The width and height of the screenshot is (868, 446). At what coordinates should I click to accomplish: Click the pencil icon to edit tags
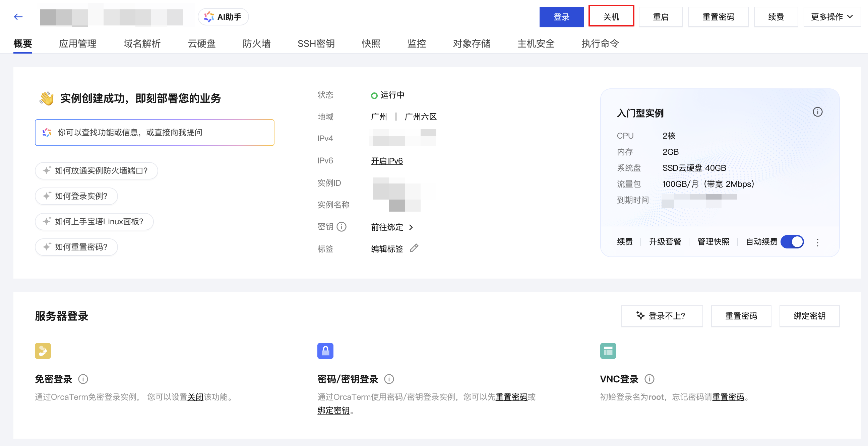pyautogui.click(x=414, y=248)
